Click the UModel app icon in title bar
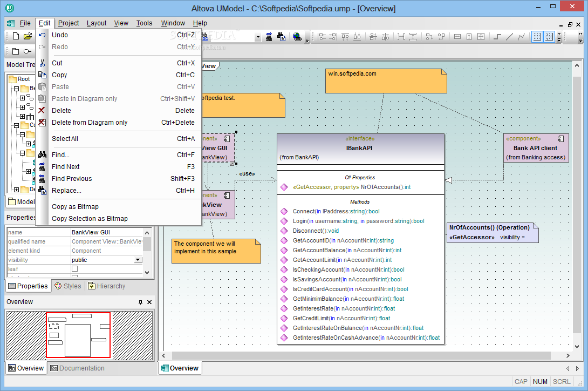588x391 pixels. click(x=10, y=8)
